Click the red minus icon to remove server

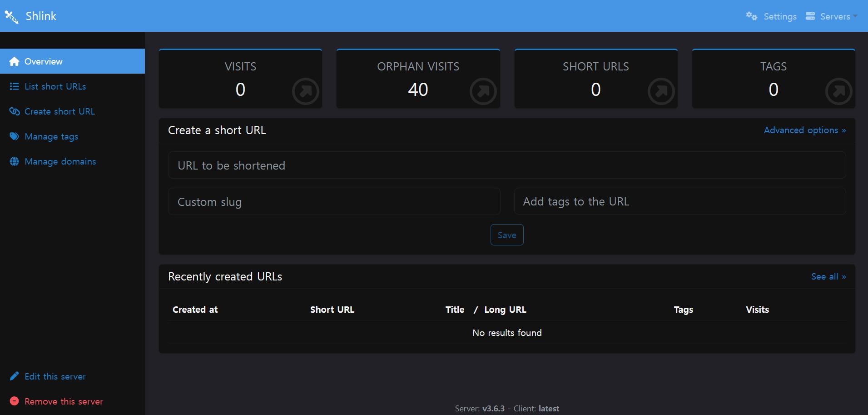point(14,401)
